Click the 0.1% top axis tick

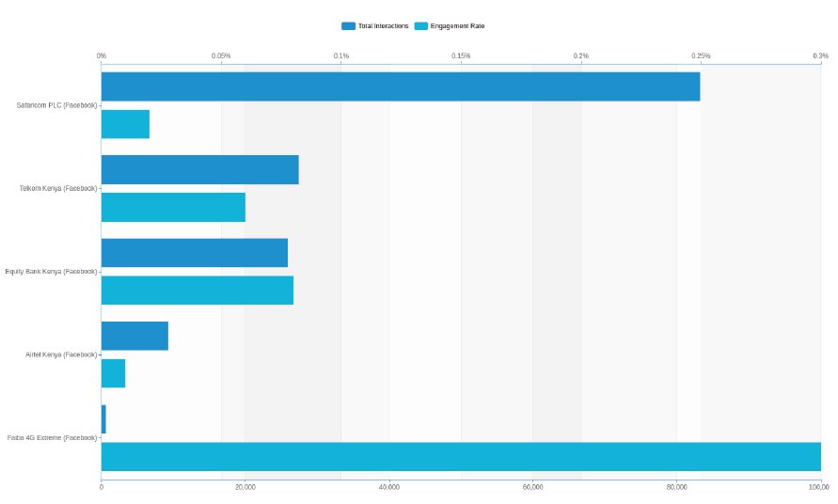pyautogui.click(x=341, y=55)
